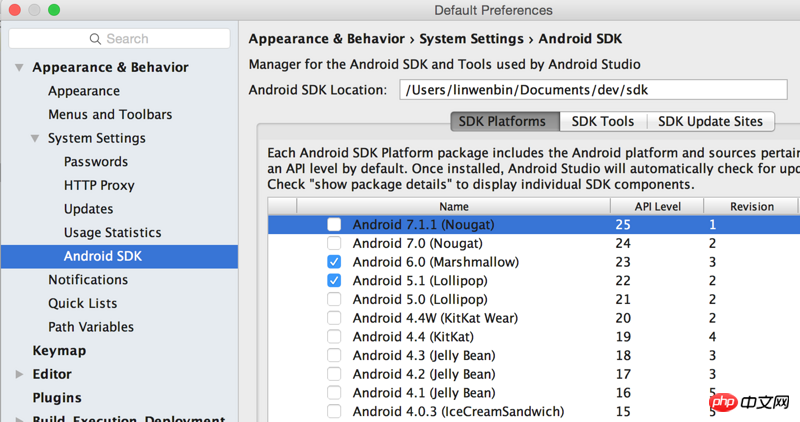The width and height of the screenshot is (800, 422).
Task: Select the Android 4.0.3 (IceCreamSandwich) text
Action: click(458, 411)
